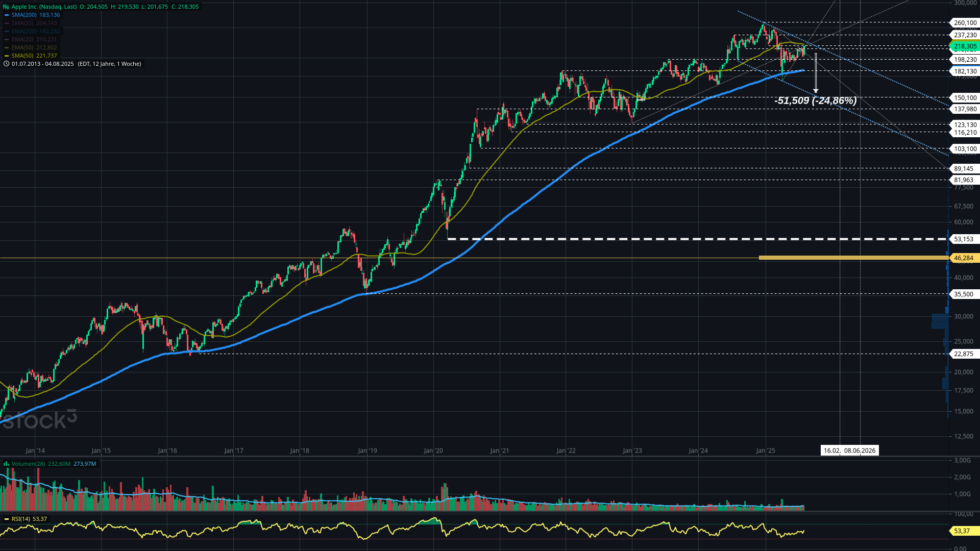Click the dimmed EMA(200) 182,232 legend entry
Viewport: 980px width, 551px height.
tap(36, 31)
